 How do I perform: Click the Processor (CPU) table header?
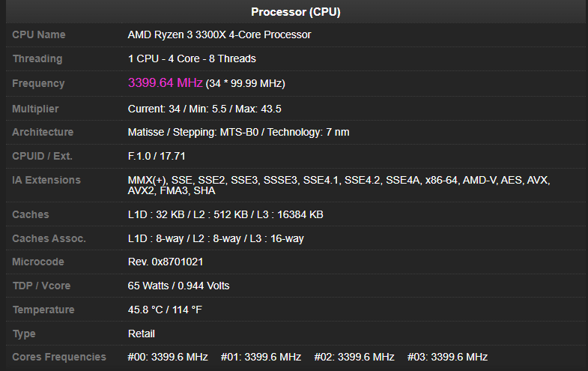tap(294, 11)
